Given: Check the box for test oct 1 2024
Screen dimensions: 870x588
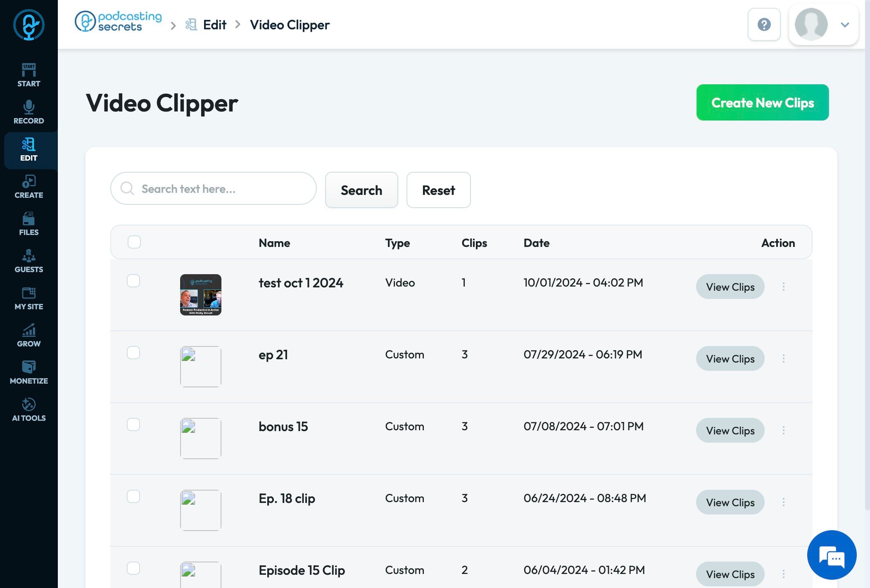Looking at the screenshot, I should coord(133,281).
